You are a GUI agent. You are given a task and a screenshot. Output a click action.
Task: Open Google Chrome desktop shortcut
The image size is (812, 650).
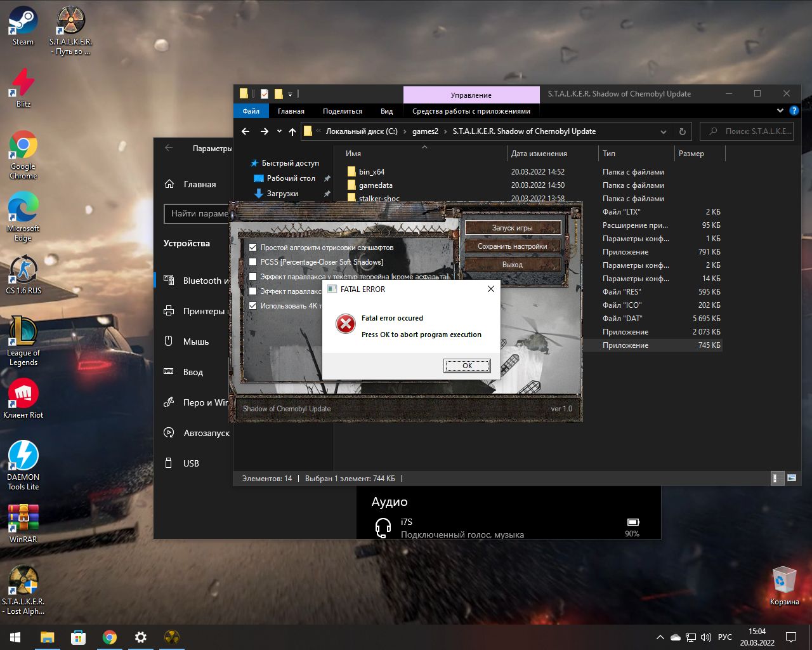[23, 156]
